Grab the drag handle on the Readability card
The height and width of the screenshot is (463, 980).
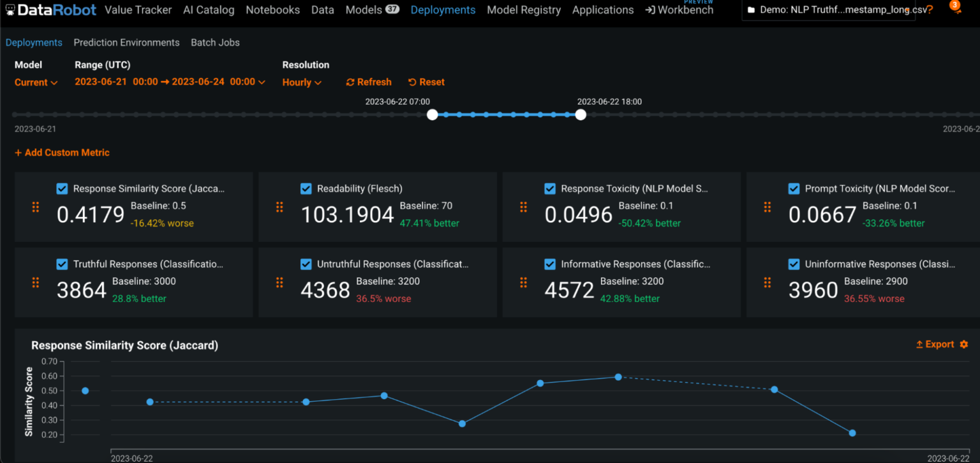point(279,208)
